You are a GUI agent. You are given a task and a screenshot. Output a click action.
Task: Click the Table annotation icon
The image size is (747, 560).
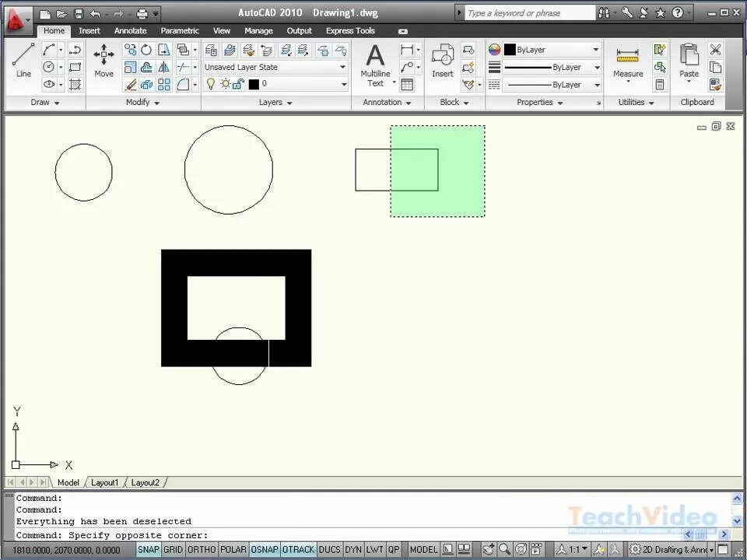[407, 85]
